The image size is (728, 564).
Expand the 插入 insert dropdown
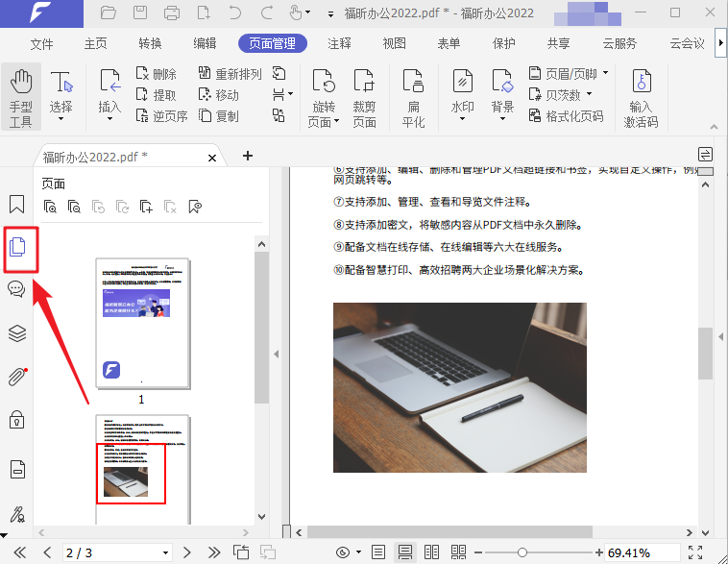coord(109,119)
